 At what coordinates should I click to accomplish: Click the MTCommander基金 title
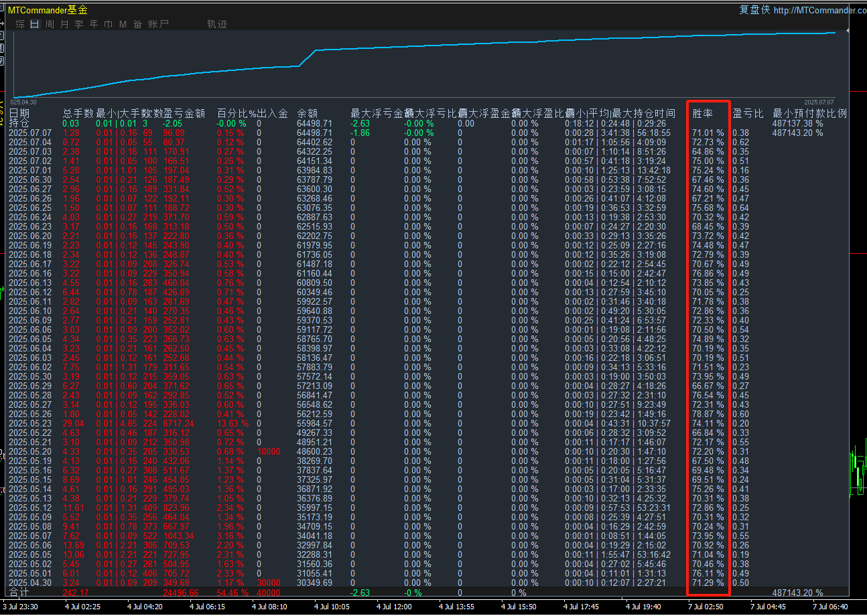coord(48,10)
